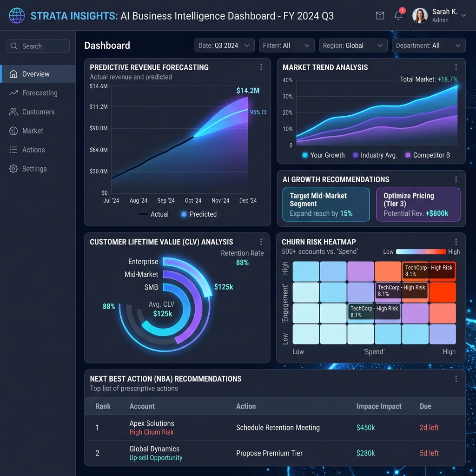Click the bright red heatmap cell
The image size is (476, 476).
click(443, 292)
